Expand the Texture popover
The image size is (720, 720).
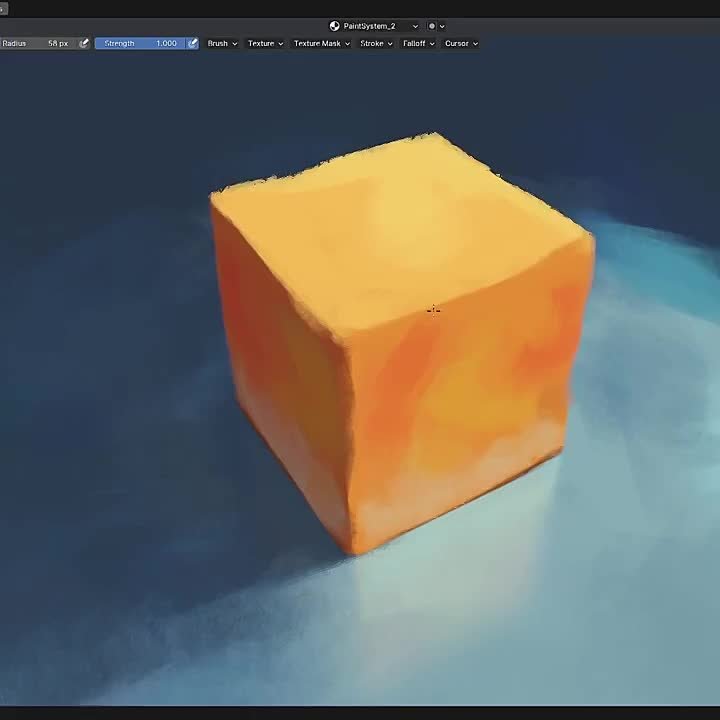coord(265,44)
